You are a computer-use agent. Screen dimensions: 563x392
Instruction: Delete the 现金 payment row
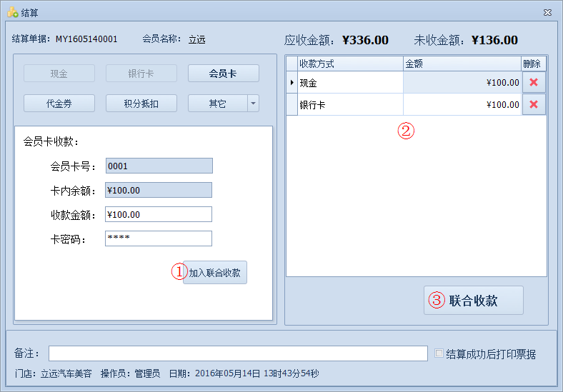tap(533, 83)
